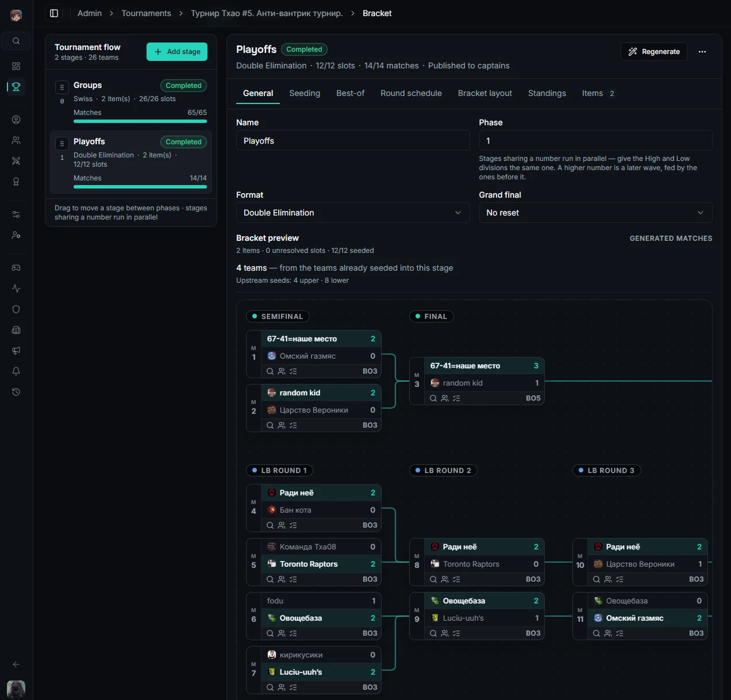Click team Toronto Raptors in match M5
The image size is (731, 700).
tap(321, 564)
